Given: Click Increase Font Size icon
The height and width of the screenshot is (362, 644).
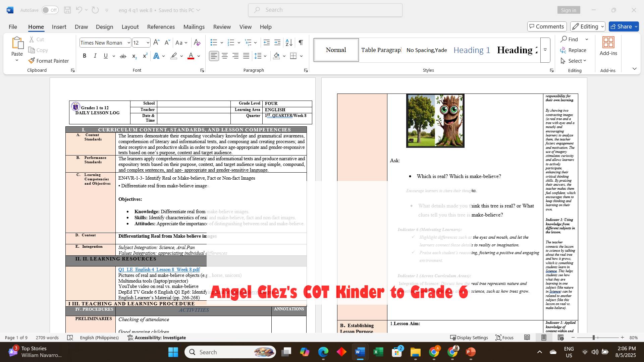Looking at the screenshot, I should [156, 43].
